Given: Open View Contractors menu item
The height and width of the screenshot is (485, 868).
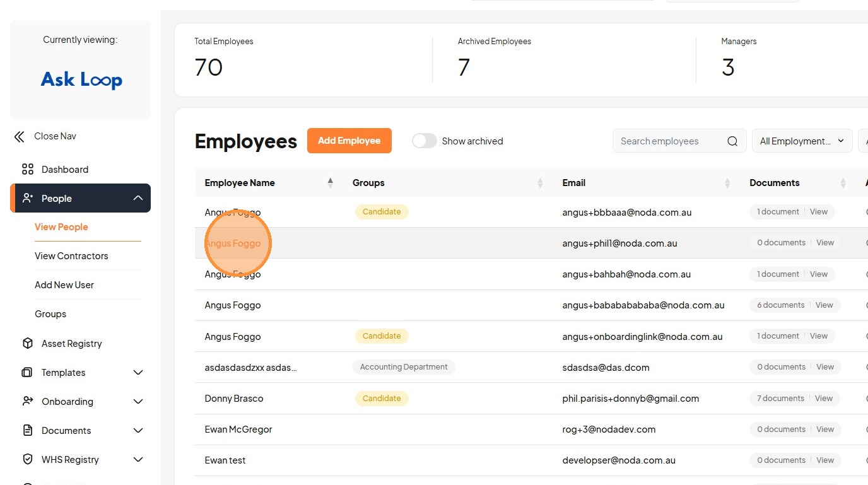Looking at the screenshot, I should [71, 255].
